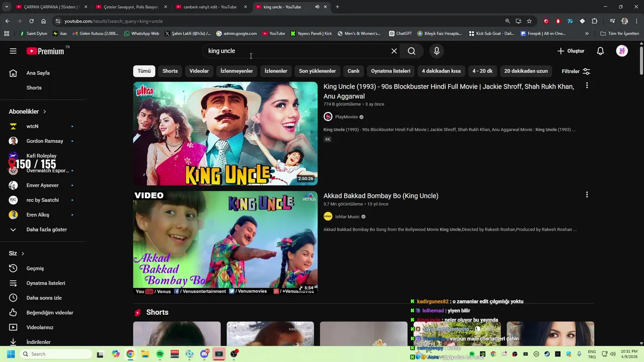Click the King Uncle (1993) video title
Viewport: 644px width, 362px height.
point(448,92)
